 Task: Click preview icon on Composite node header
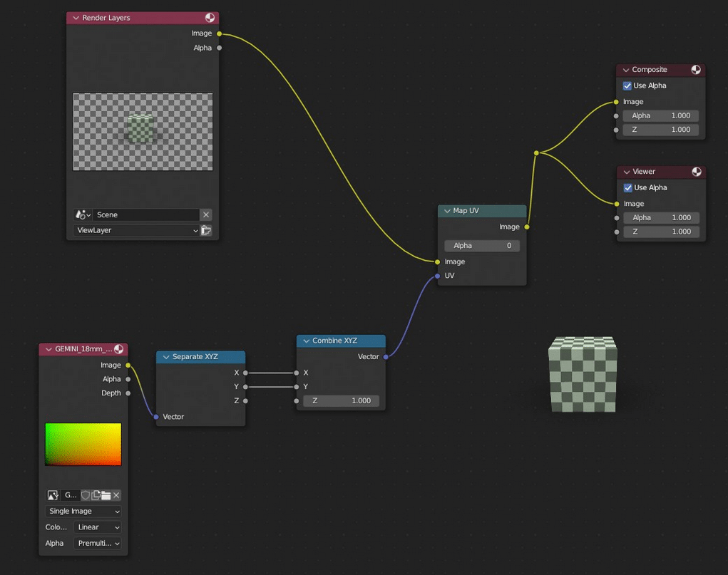[x=696, y=70]
